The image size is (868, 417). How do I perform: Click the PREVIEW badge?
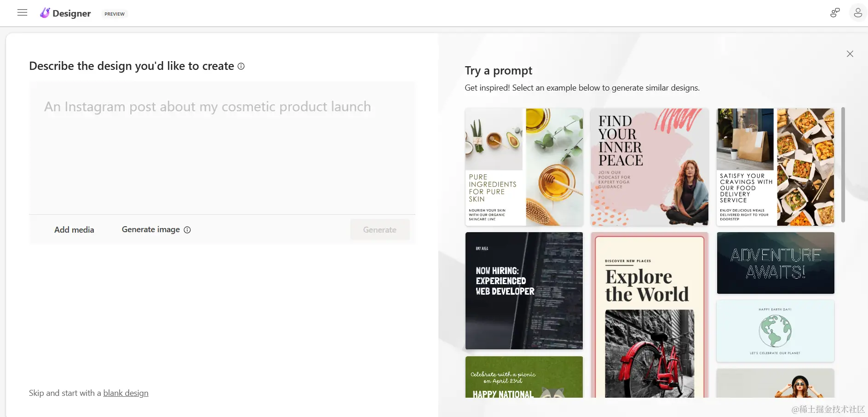[115, 14]
